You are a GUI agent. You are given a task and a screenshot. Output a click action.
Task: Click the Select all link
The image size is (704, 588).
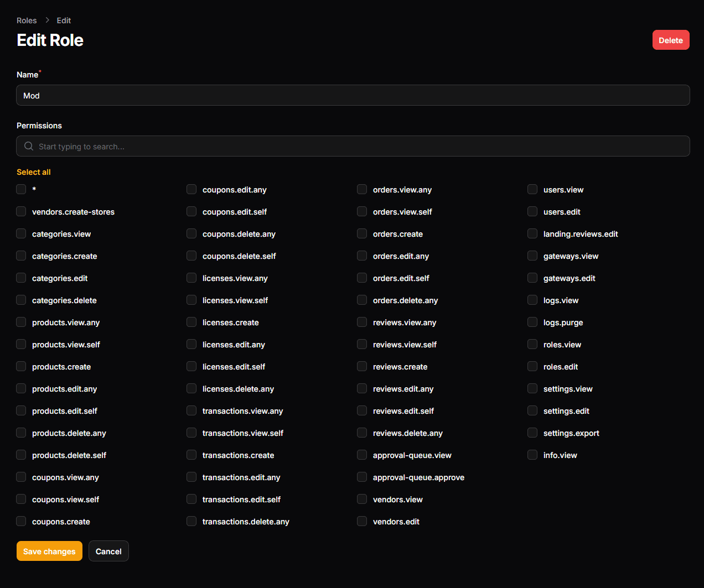34,172
